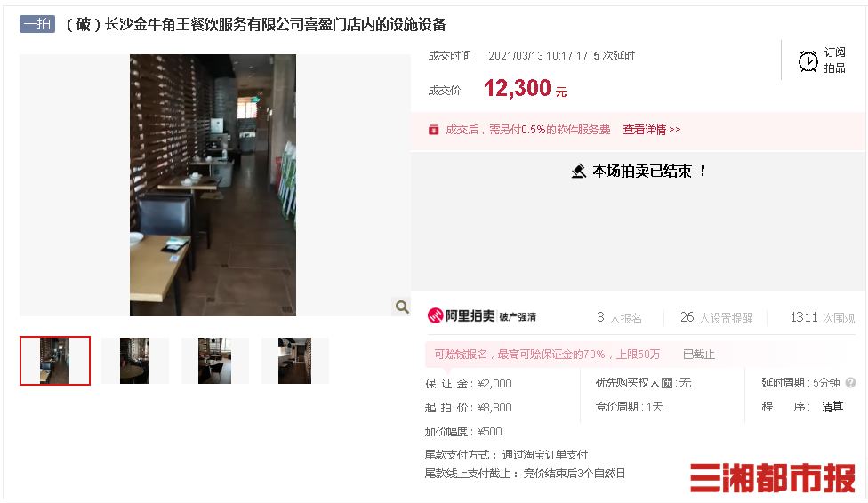Click the 三湘都市报 watermark logo
868x503 pixels.
click(x=773, y=477)
